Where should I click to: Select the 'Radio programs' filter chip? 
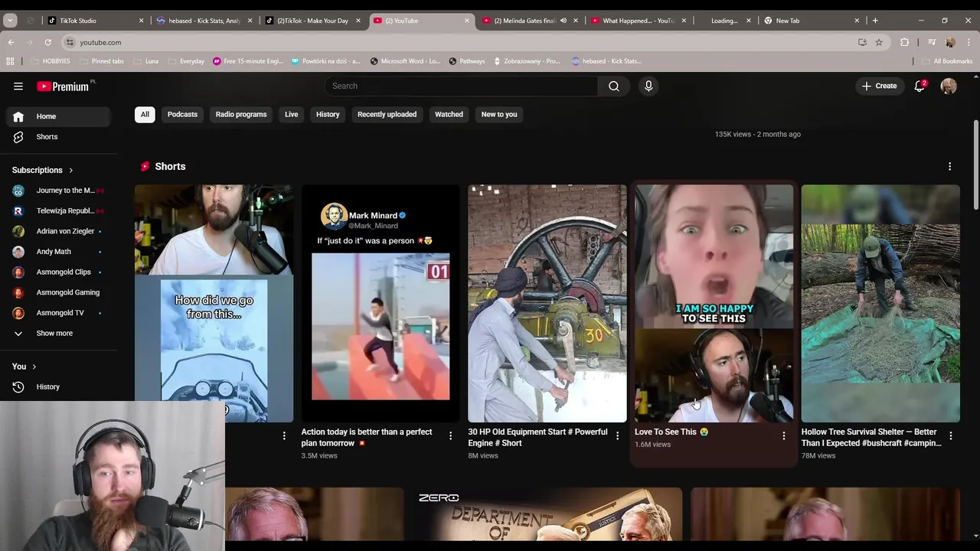pos(241,114)
